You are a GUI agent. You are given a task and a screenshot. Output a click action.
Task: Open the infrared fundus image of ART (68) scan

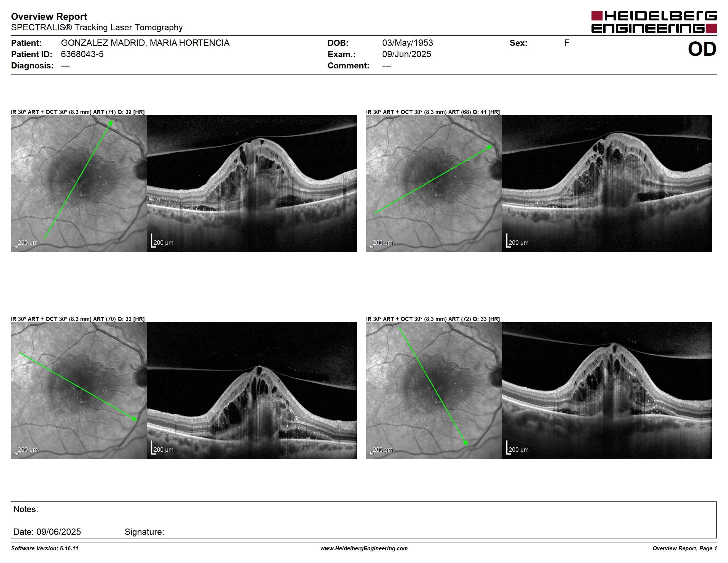(x=434, y=184)
